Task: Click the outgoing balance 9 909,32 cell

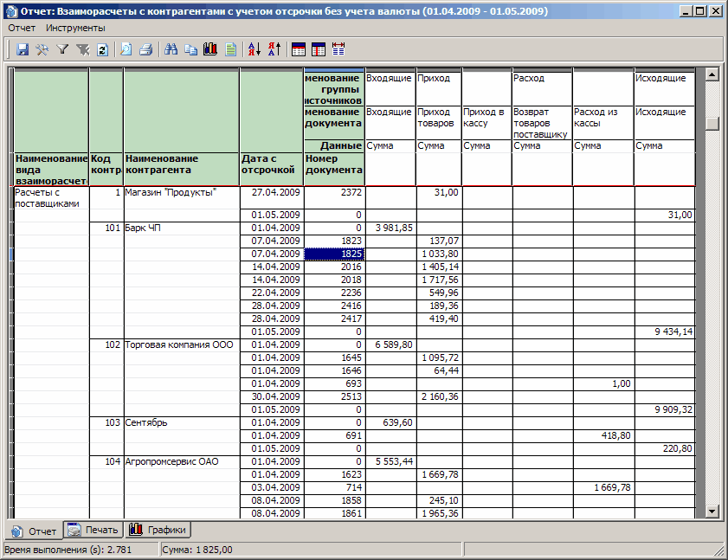Action: (x=665, y=410)
